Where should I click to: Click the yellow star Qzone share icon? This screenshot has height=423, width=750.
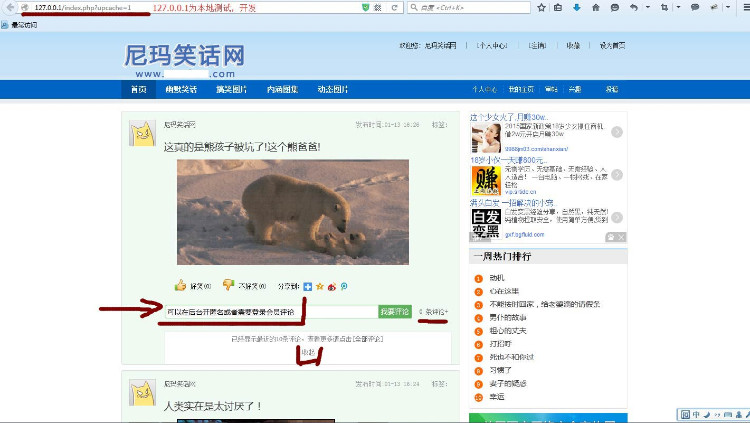tap(320, 287)
